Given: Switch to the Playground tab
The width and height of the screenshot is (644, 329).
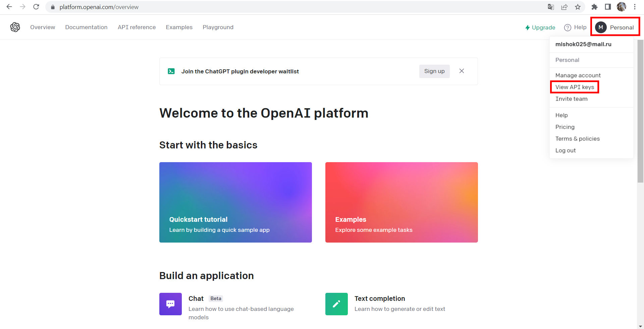Looking at the screenshot, I should pyautogui.click(x=218, y=27).
